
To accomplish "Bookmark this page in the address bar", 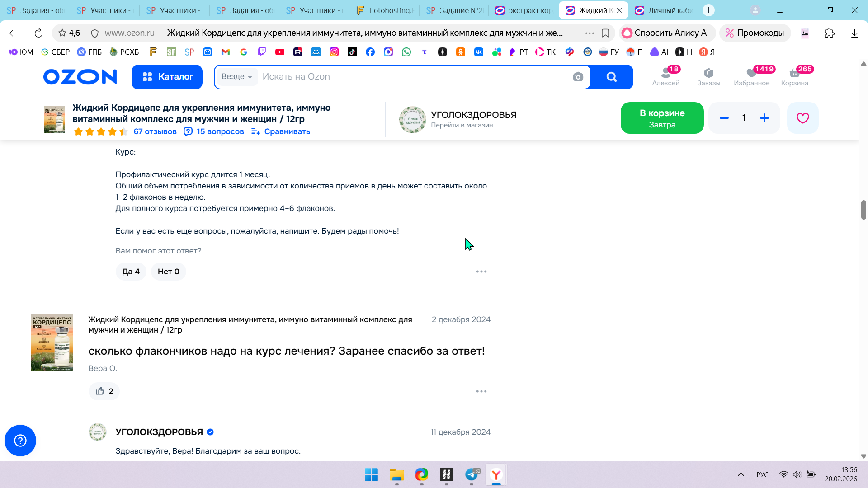I will [x=605, y=33].
